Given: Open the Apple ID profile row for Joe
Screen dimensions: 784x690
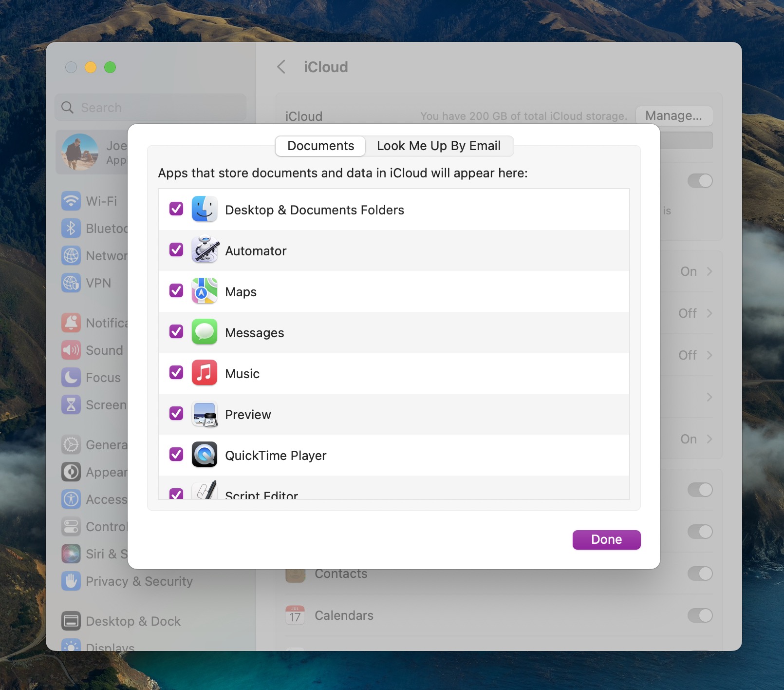Looking at the screenshot, I should pos(93,152).
